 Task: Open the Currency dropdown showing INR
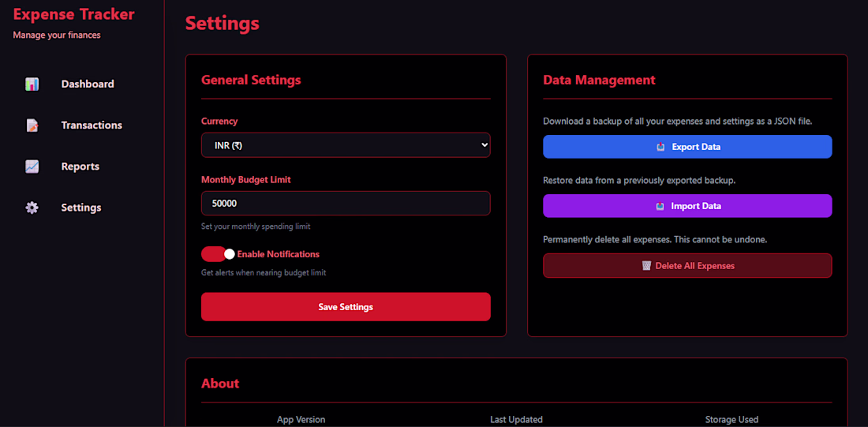click(346, 145)
